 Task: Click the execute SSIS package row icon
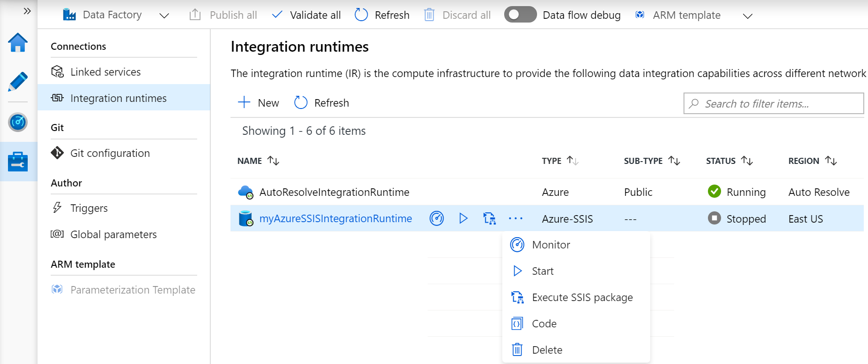click(489, 218)
